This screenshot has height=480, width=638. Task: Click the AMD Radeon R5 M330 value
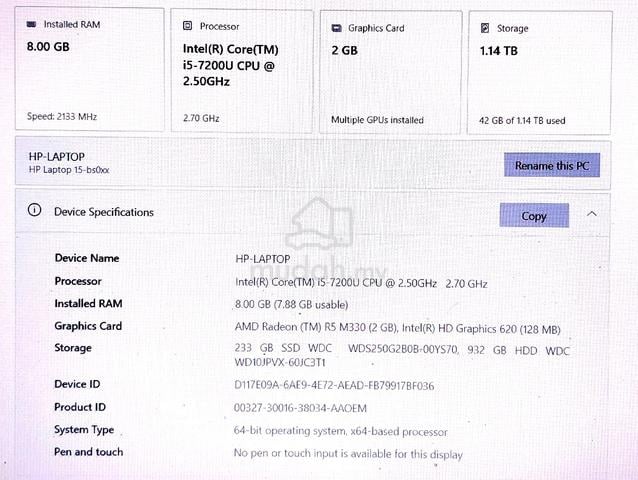coord(398,328)
